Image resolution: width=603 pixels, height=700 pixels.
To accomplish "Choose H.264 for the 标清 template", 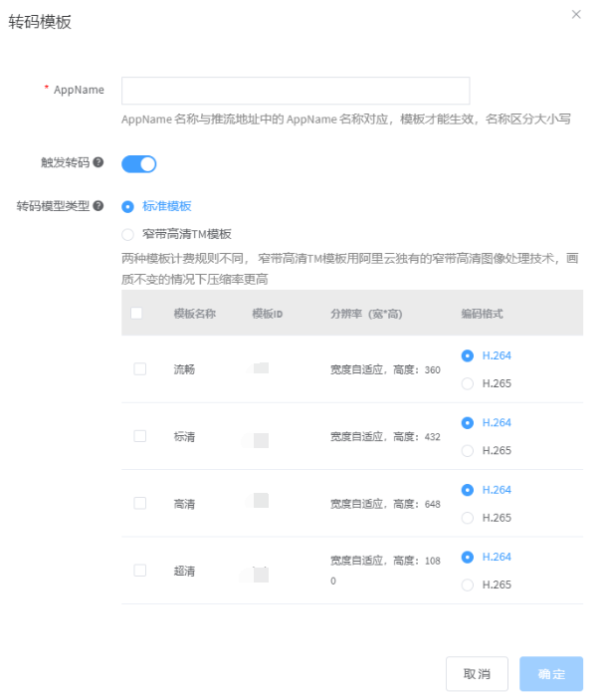I will tap(468, 422).
